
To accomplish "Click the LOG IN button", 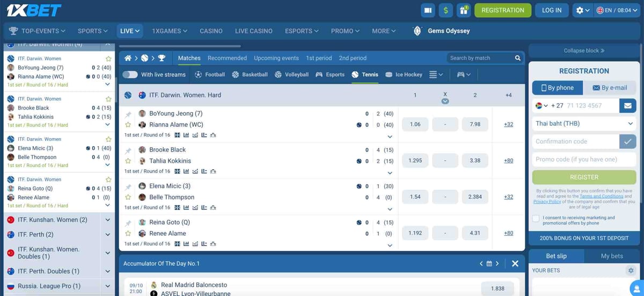I will [552, 10].
